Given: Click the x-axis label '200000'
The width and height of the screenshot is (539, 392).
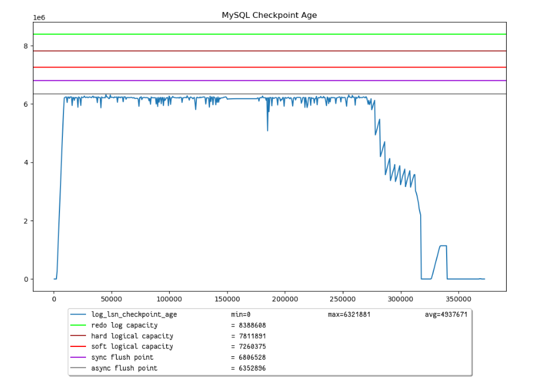Looking at the screenshot, I should point(285,299).
